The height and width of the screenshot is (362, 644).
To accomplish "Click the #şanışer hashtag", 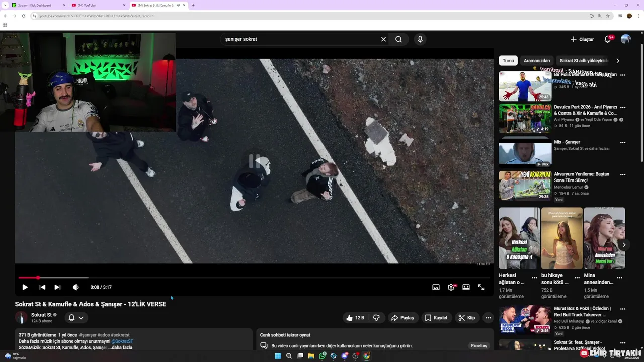I will point(88,335).
